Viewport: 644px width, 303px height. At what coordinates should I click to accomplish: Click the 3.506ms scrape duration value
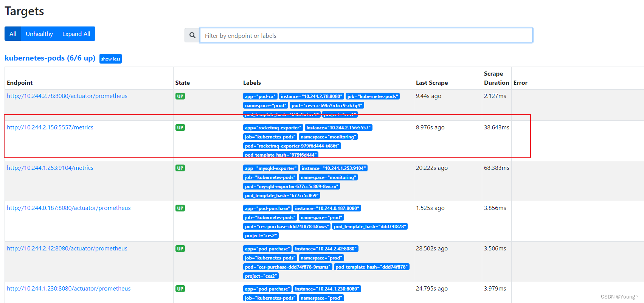pos(495,249)
